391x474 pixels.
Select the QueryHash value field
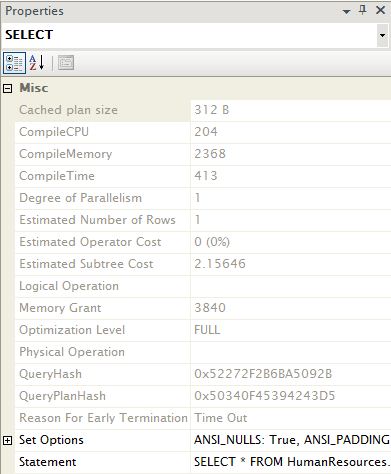tap(291, 374)
